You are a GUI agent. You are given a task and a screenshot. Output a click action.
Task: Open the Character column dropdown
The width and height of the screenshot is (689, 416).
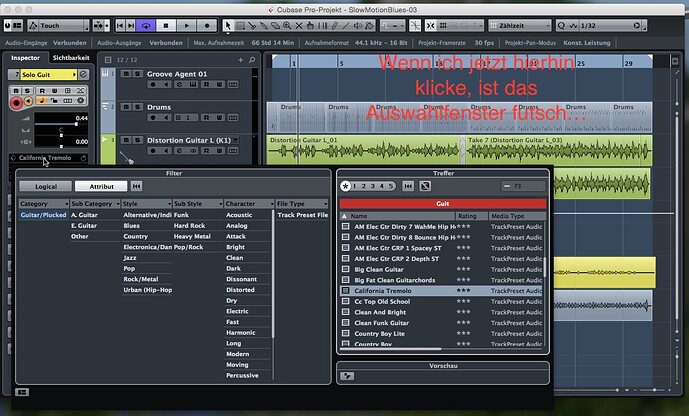coord(249,204)
